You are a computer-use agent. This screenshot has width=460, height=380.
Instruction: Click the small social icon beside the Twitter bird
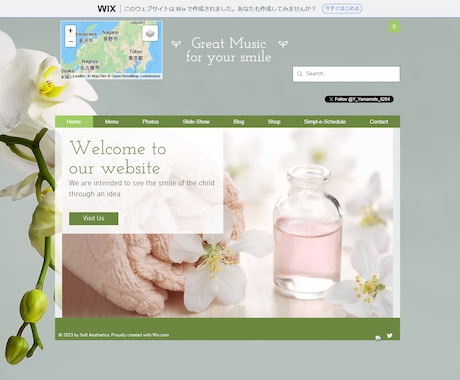tap(378, 338)
